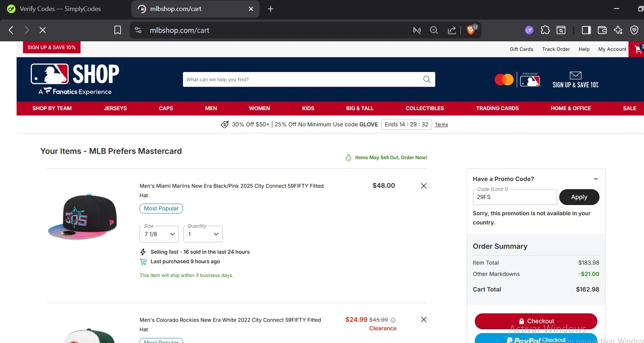This screenshot has width=644, height=343.
Task: Click the zoom magnifier icon in address bar
Action: click(x=434, y=30)
